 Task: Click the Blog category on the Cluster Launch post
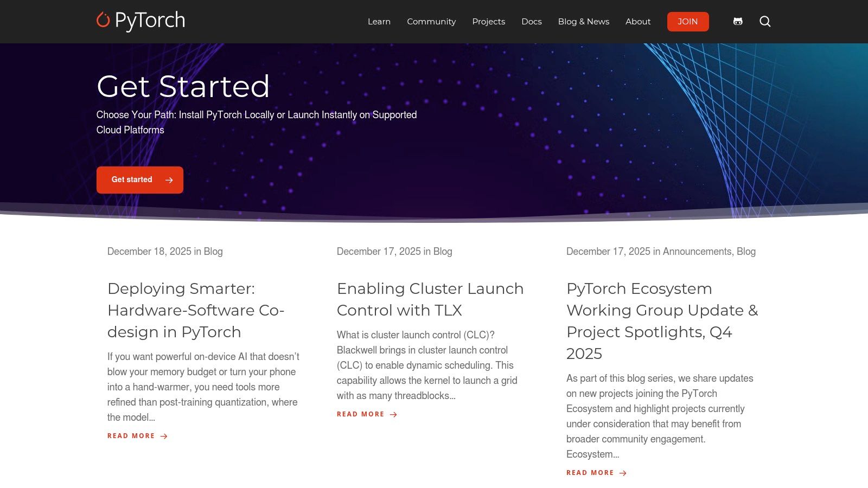443,252
